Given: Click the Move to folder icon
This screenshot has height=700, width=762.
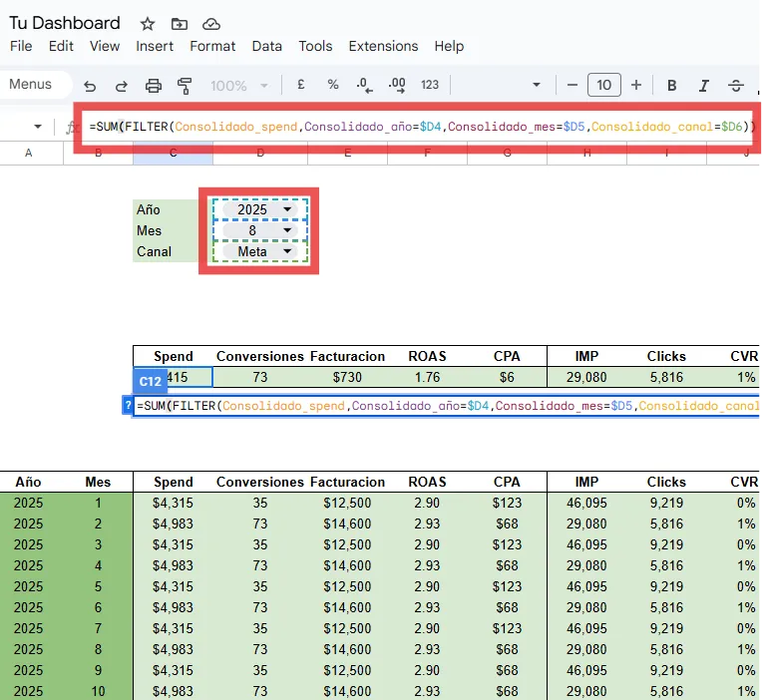Looking at the screenshot, I should pyautogui.click(x=179, y=24).
